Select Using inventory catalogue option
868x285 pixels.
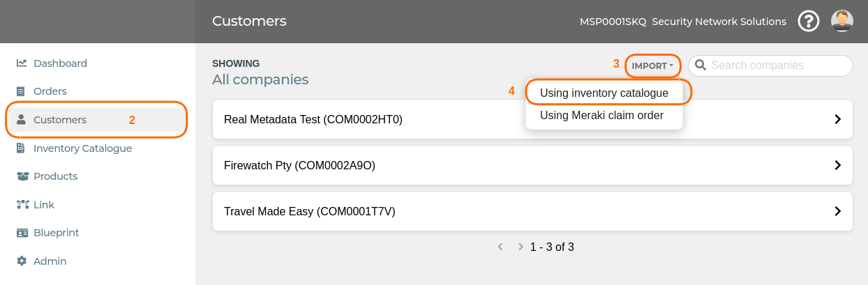[x=604, y=93]
